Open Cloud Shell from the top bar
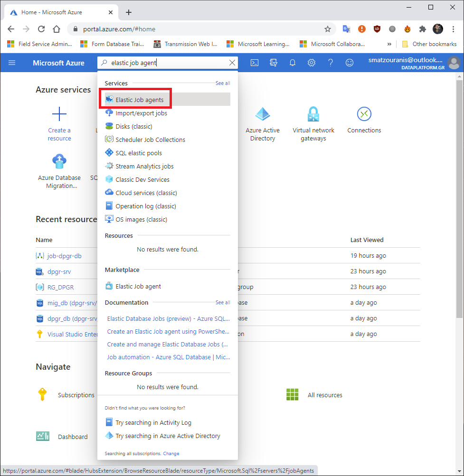Viewport: 464px width, 476px height. tap(255, 63)
